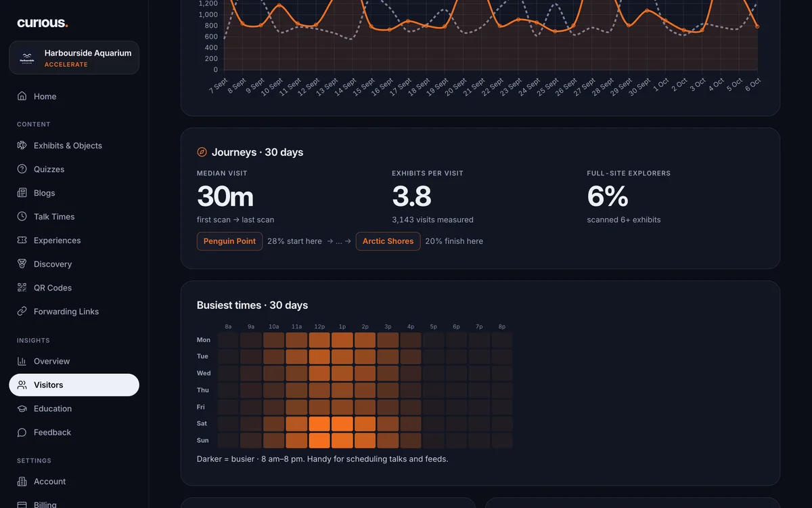The image size is (812, 508).
Task: Click the Friday 11a heatmap cell
Action: point(296,407)
